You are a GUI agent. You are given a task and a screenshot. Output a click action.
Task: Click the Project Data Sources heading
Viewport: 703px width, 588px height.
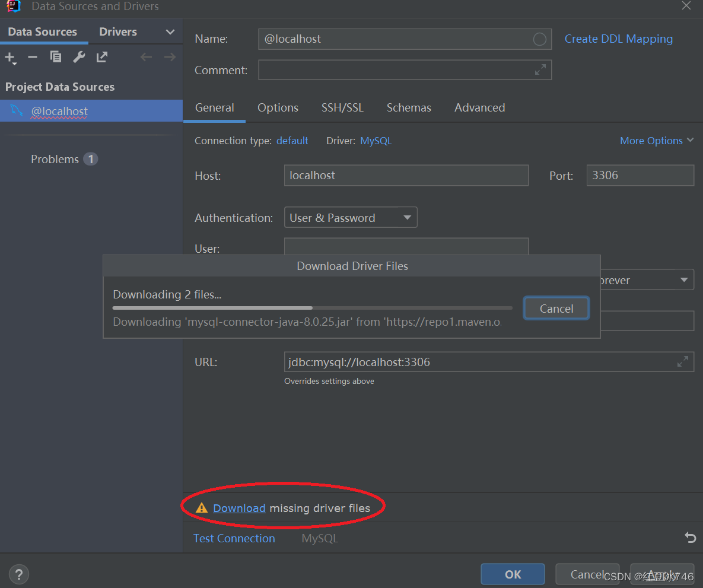click(x=60, y=87)
